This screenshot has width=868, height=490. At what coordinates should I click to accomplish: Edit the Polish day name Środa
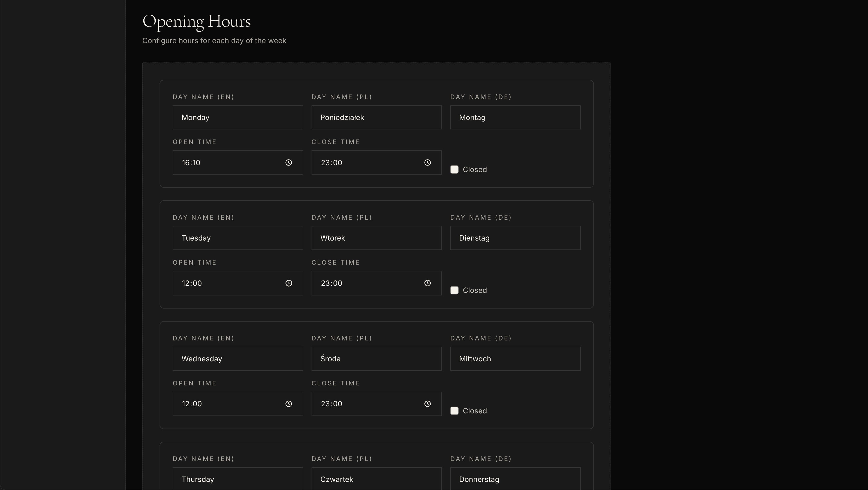pos(376,359)
